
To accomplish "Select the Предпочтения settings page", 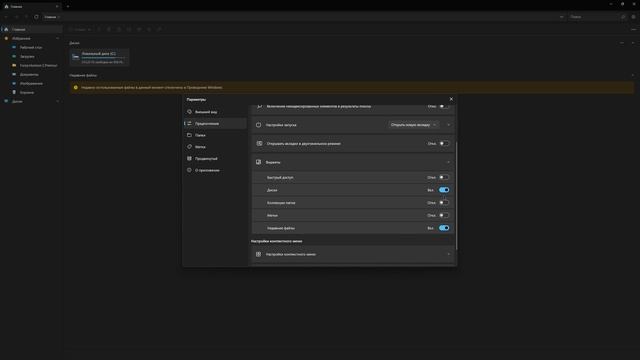I will (215, 123).
